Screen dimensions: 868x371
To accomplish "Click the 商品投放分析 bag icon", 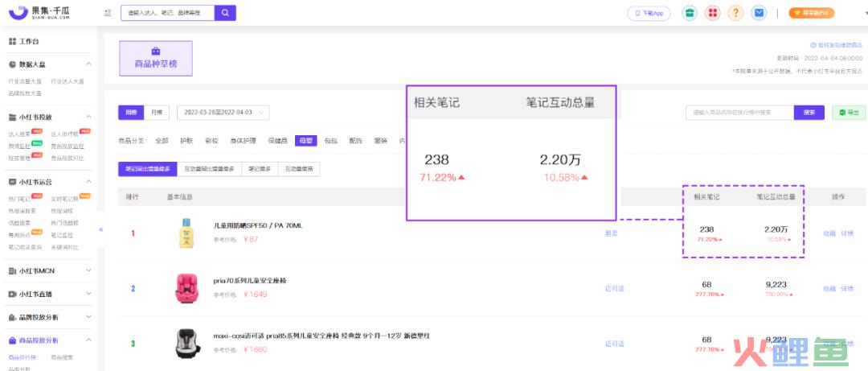I will pos(13,340).
